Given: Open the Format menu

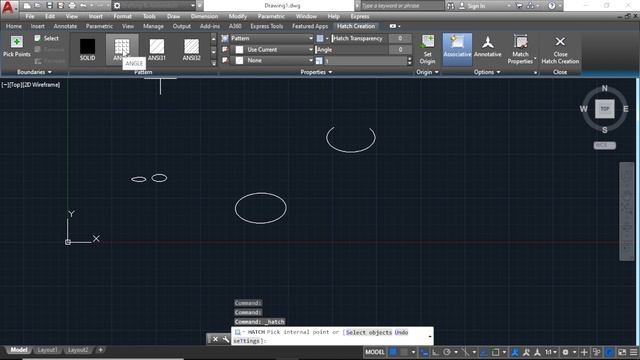Looking at the screenshot, I should point(122,16).
